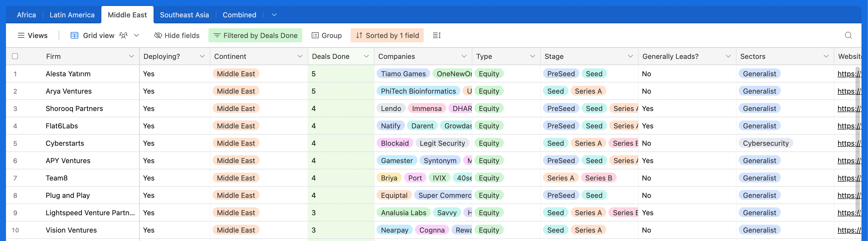
Task: Click the Equiptal company tag
Action: 394,195
